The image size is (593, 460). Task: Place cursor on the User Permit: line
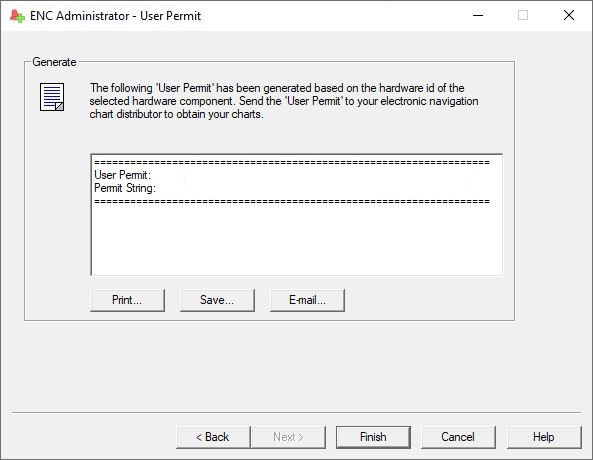click(x=123, y=175)
